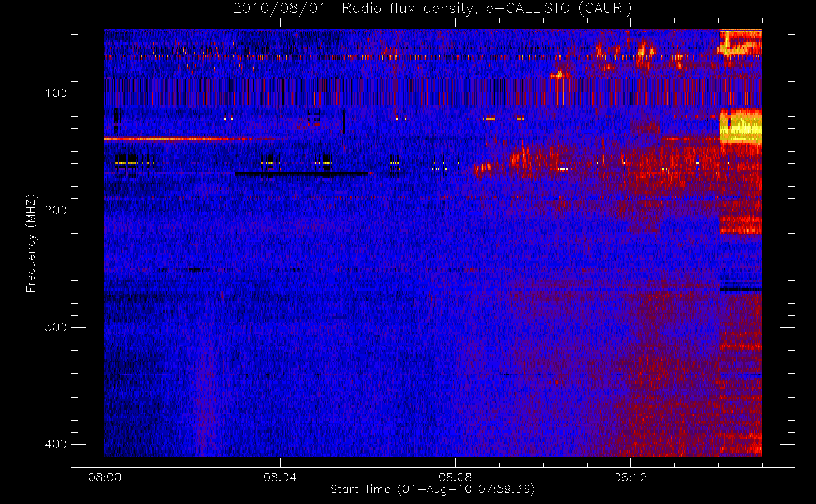Click the long black horizontal bar in spectrogram

tap(301, 174)
